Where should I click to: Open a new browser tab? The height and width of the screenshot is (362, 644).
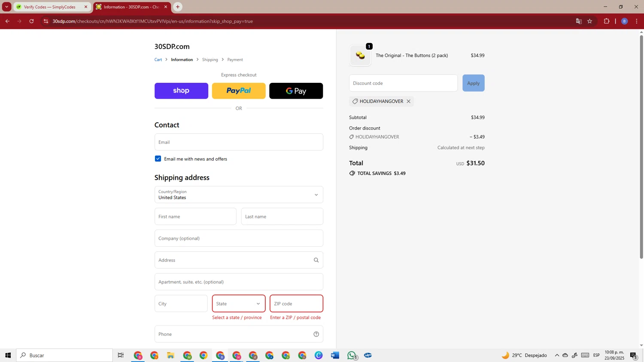178,7
